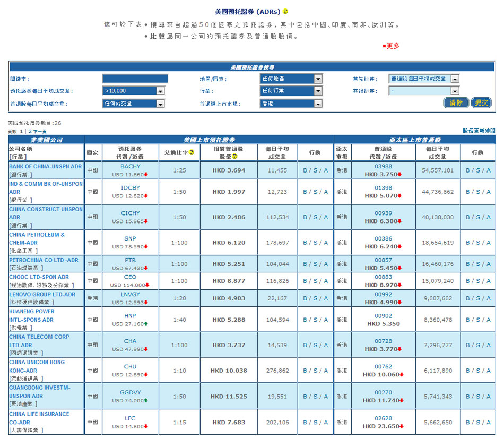The image size is (504, 438).
Task: Select the HKD 23.650 price under 02628
Action: pyautogui.click(x=381, y=426)
